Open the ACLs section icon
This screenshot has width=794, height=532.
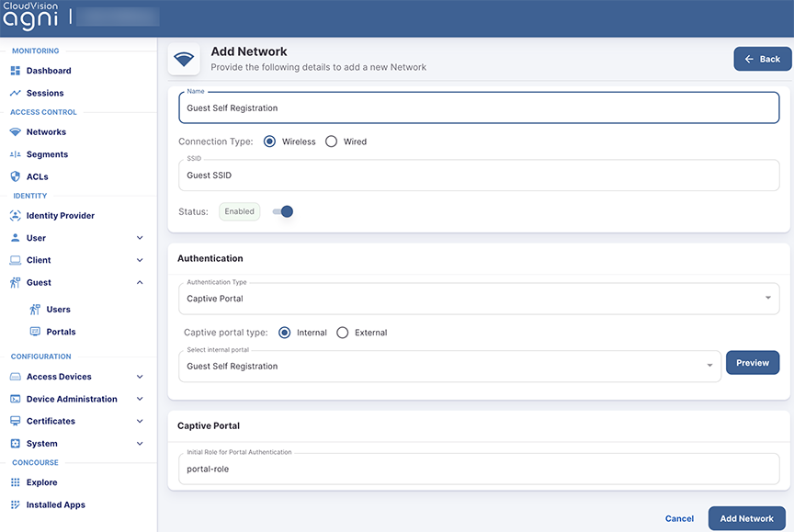(x=13, y=176)
